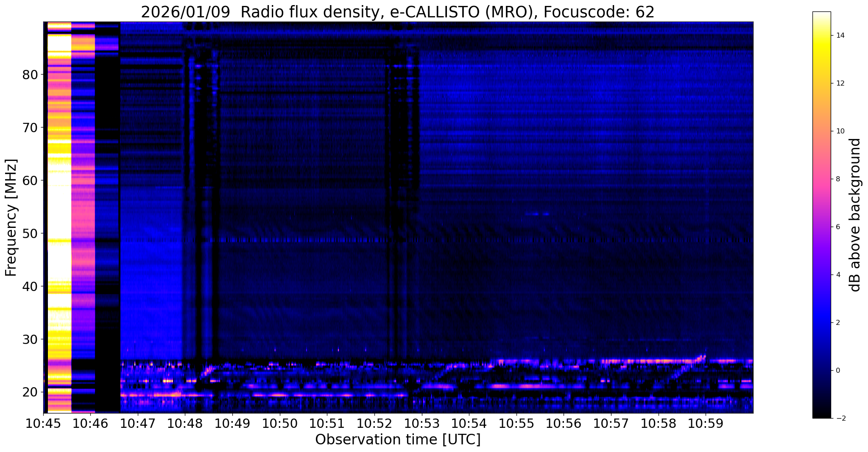This screenshot has height=452, width=868.
Task: Click the 'Frequency [MHz]' y-axis label
Action: point(11,218)
